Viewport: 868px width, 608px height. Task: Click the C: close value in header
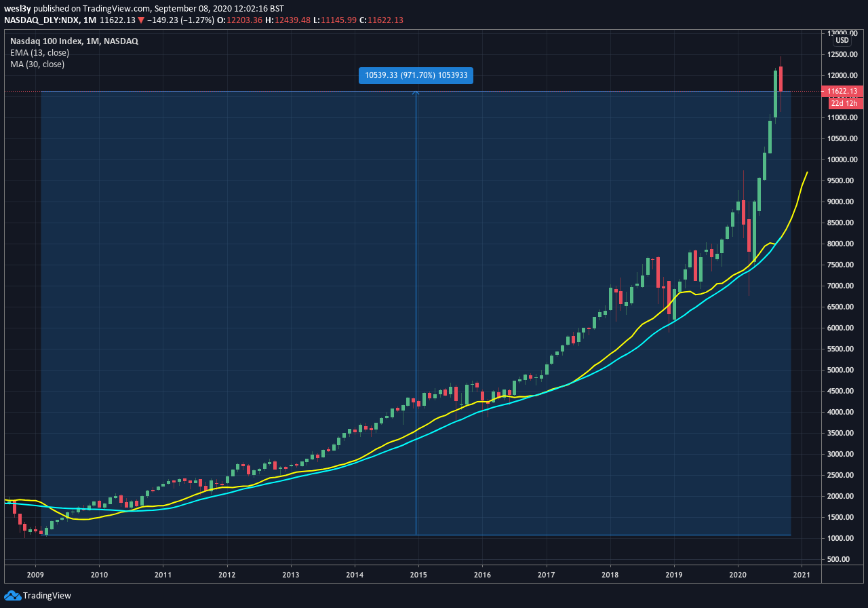[x=382, y=20]
